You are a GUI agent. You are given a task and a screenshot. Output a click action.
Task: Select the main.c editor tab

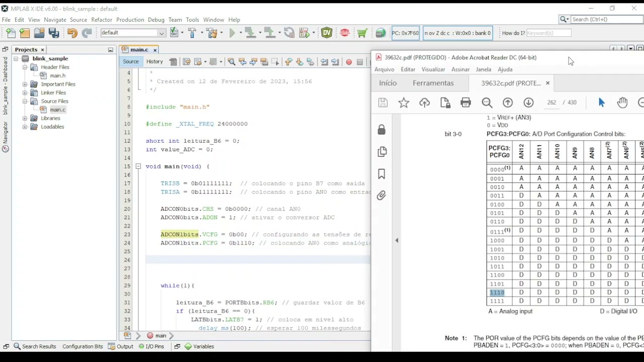coord(139,50)
